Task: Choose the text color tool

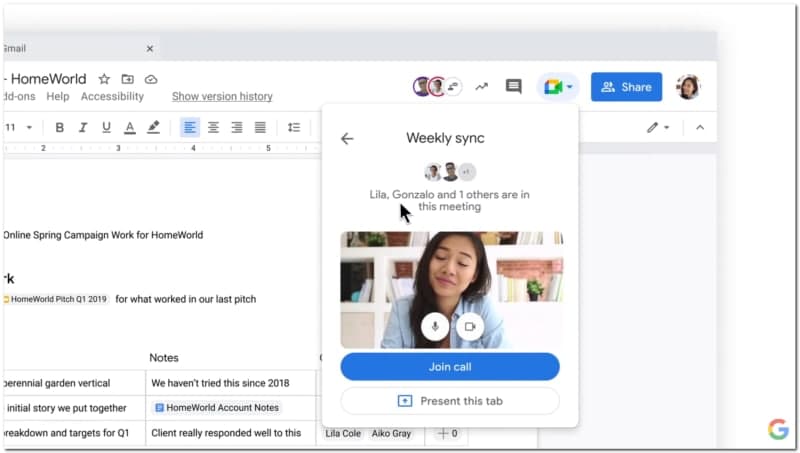Action: click(x=129, y=127)
